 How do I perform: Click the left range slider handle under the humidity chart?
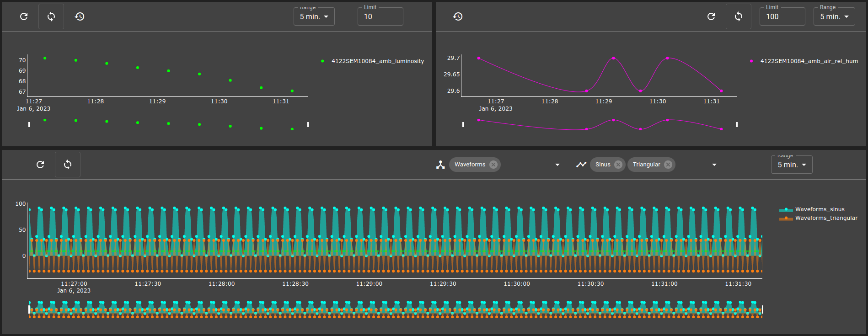(x=463, y=124)
